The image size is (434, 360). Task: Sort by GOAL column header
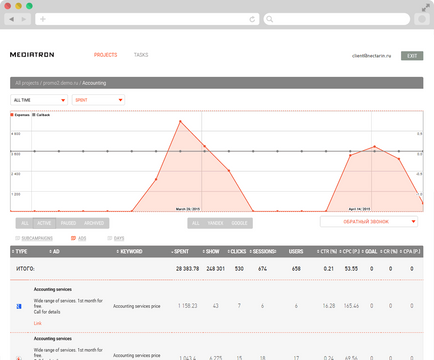tap(369, 251)
